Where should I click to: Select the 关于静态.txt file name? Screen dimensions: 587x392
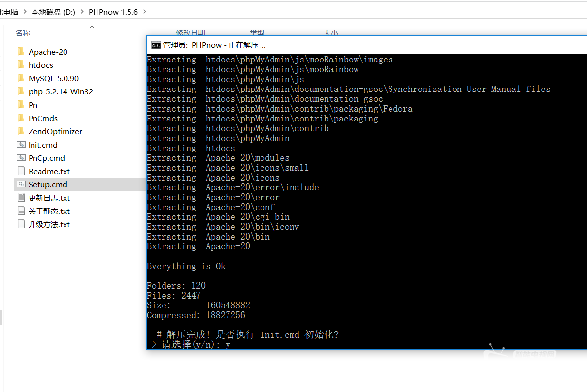click(x=49, y=211)
